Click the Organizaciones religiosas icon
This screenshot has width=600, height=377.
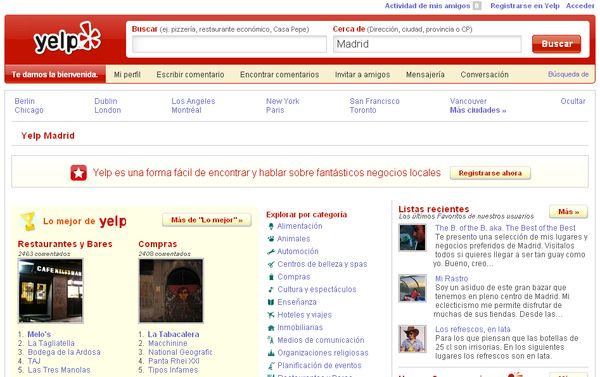click(x=271, y=353)
